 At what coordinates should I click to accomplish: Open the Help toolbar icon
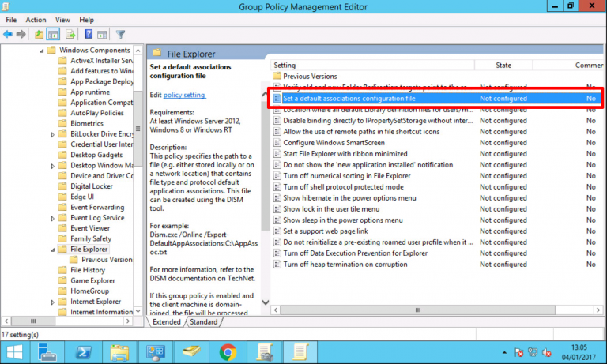coord(89,35)
